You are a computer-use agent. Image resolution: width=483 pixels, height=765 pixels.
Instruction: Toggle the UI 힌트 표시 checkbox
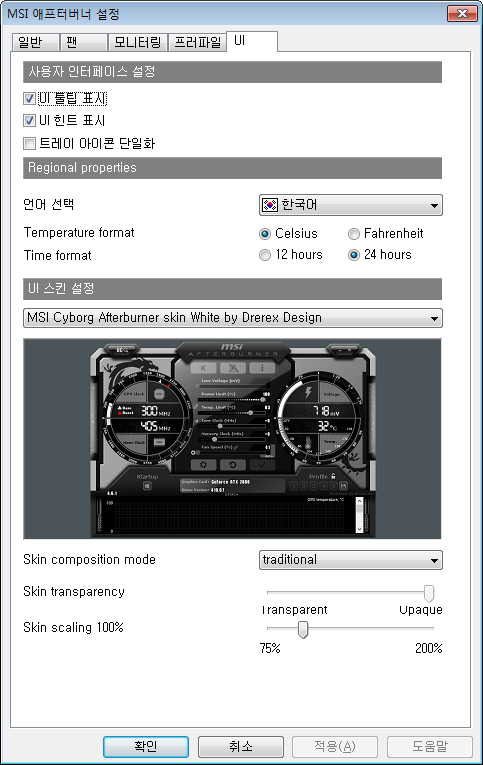29,121
